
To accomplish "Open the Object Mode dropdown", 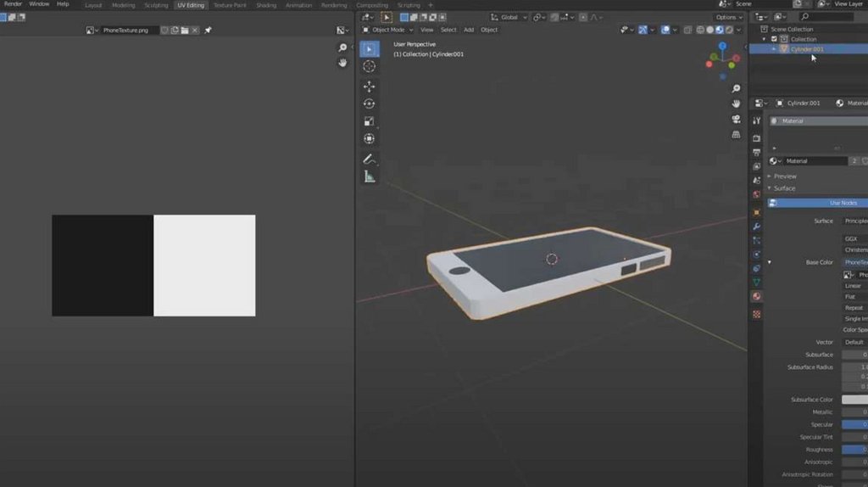I will pyautogui.click(x=388, y=30).
